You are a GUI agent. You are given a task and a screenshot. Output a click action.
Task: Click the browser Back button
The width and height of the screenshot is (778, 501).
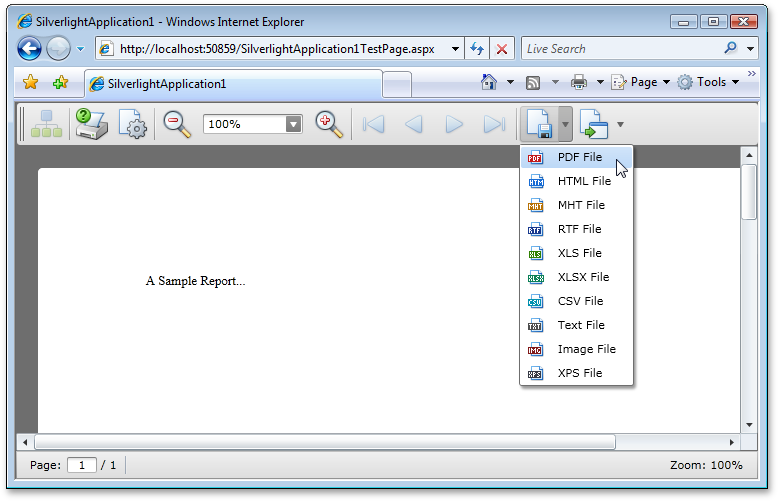(29, 49)
